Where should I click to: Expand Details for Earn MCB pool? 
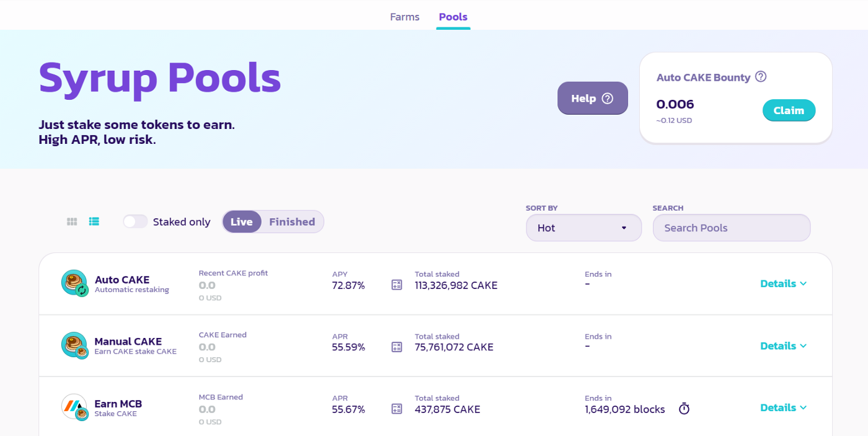(784, 407)
